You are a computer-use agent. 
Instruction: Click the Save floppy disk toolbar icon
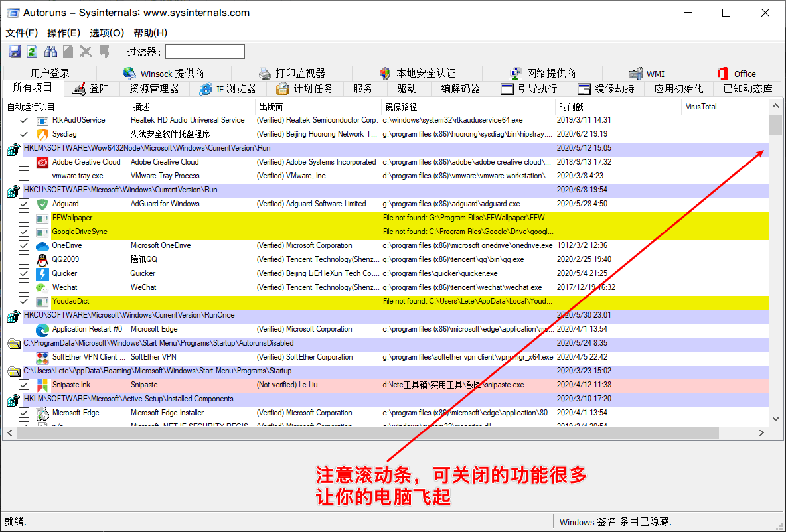click(14, 52)
